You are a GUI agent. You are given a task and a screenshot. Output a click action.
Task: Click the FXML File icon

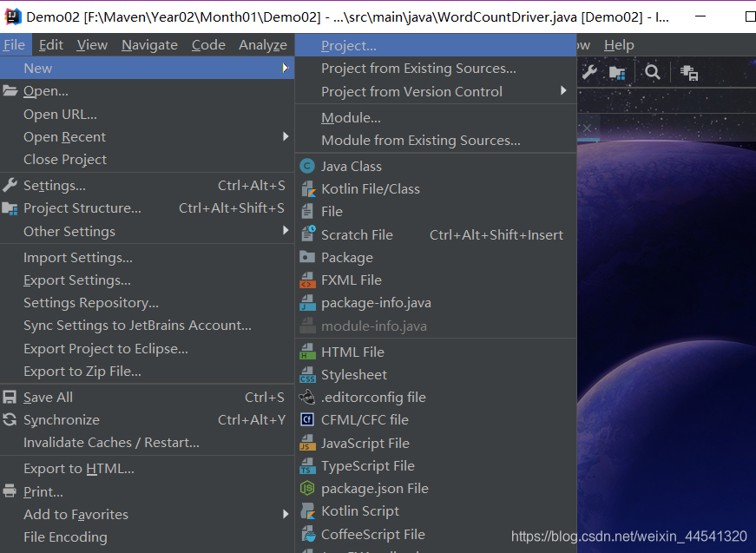307,280
